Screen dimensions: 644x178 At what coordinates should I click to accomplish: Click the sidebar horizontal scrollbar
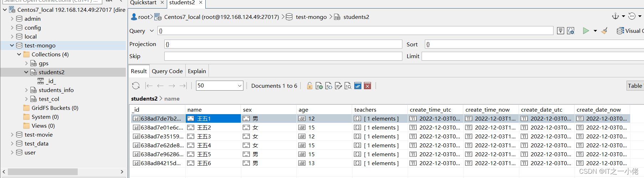tap(43, 172)
